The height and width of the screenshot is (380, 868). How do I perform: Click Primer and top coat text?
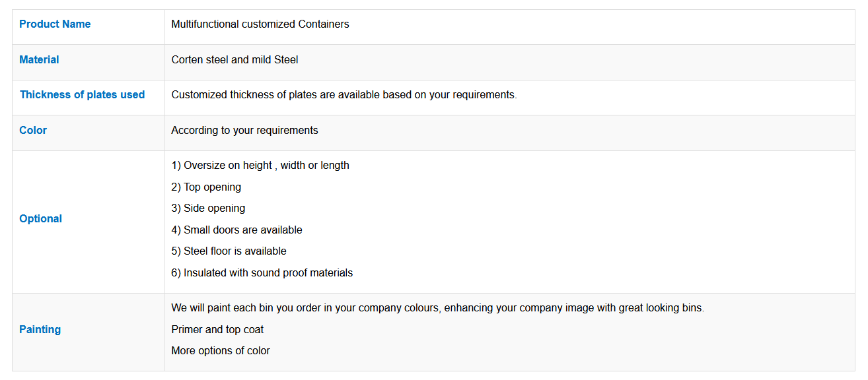coord(217,330)
